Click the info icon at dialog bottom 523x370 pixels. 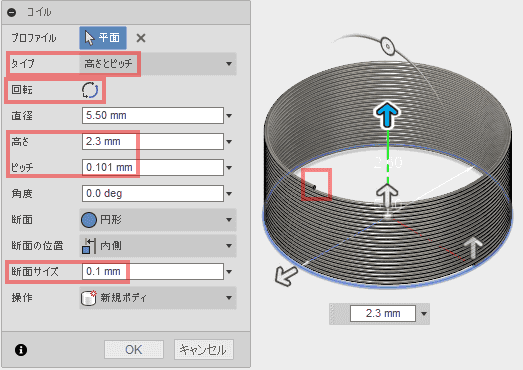[x=21, y=350]
